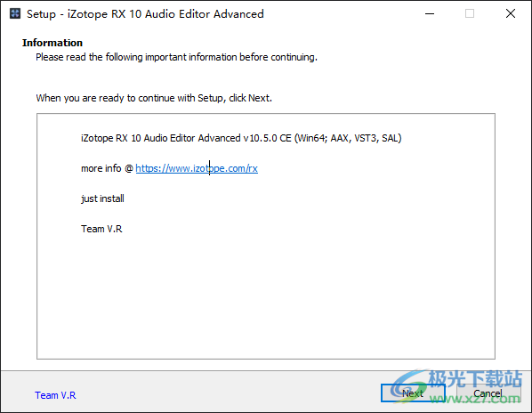Click the version line 'iZotope RX 10 Audio Editor Advanced v10.5.0 CE'

[186, 138]
